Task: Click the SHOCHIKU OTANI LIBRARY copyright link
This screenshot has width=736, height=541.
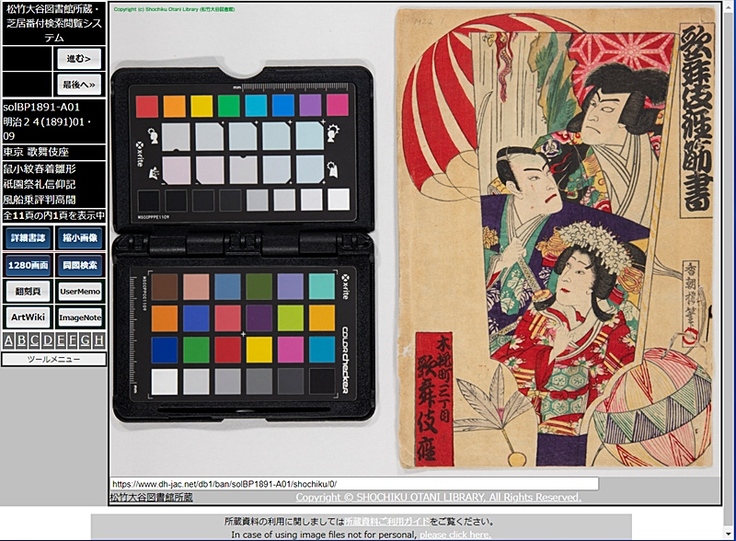Action: point(438,497)
